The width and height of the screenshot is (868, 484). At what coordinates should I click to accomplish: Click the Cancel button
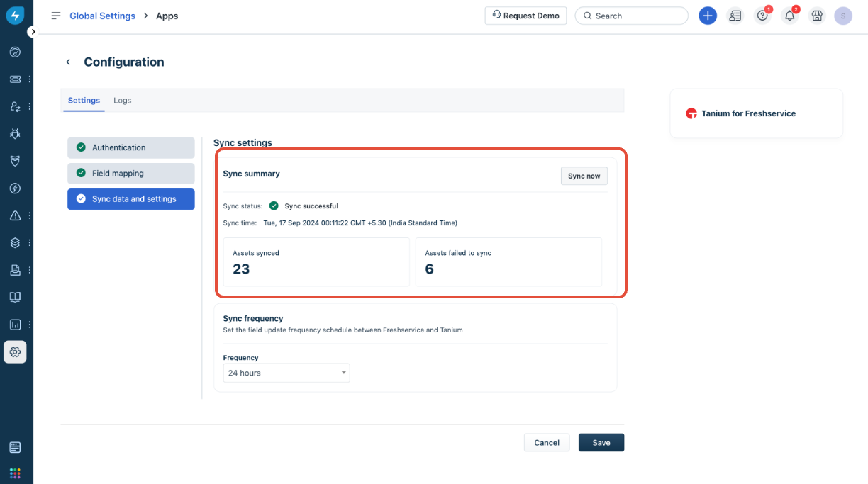click(547, 442)
